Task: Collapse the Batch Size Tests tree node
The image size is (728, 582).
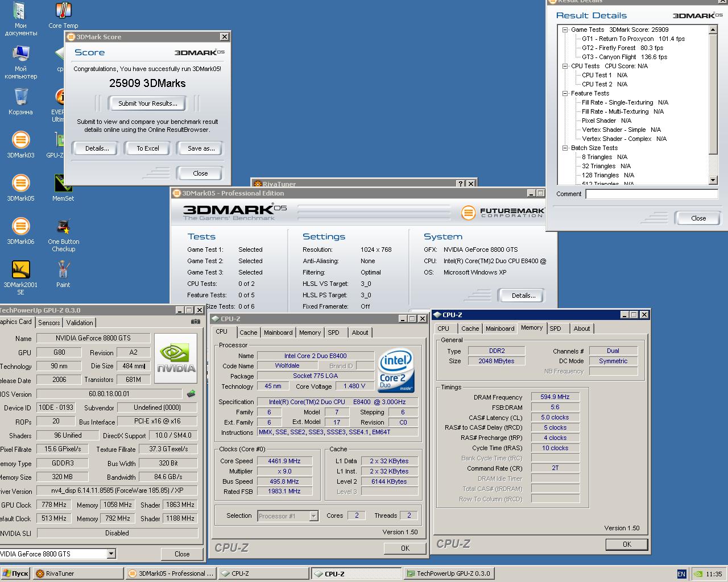Action: [565, 148]
